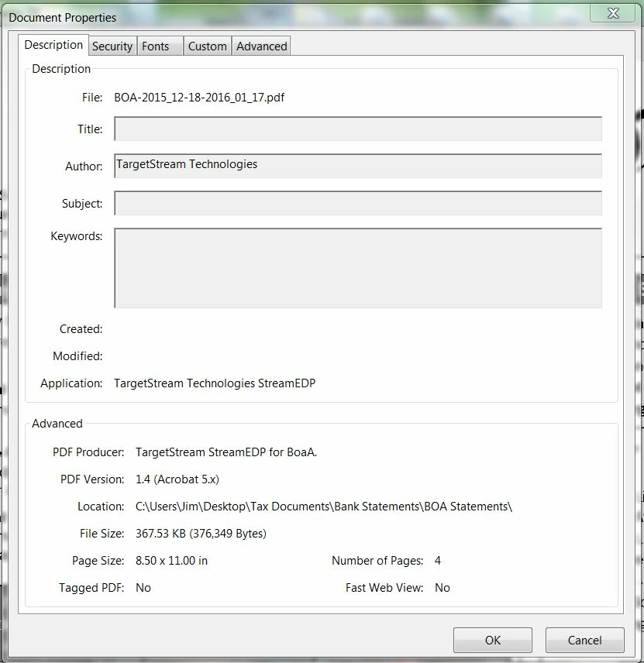The height and width of the screenshot is (663, 644).
Task: Close the Document Properties window
Action: click(x=613, y=13)
